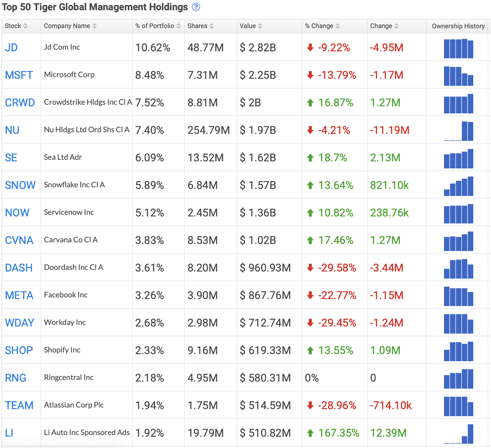View the Ringcentral ownership history chart
491x448 pixels.
(x=458, y=379)
